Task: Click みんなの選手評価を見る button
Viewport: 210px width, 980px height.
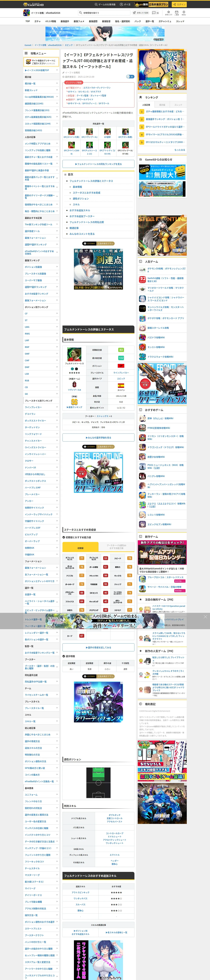Action: [98, 438]
